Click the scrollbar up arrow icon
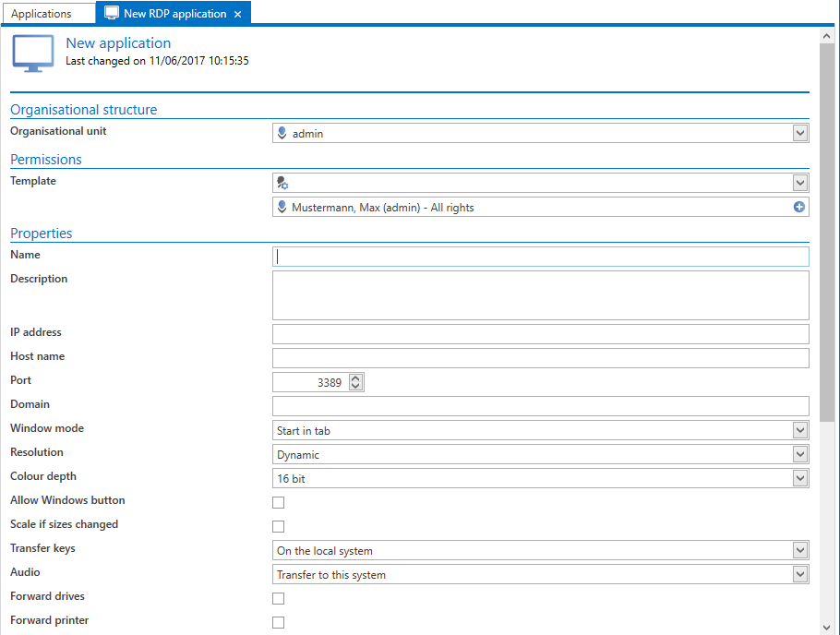Screen dimensions: 840x635 [x=828, y=36]
